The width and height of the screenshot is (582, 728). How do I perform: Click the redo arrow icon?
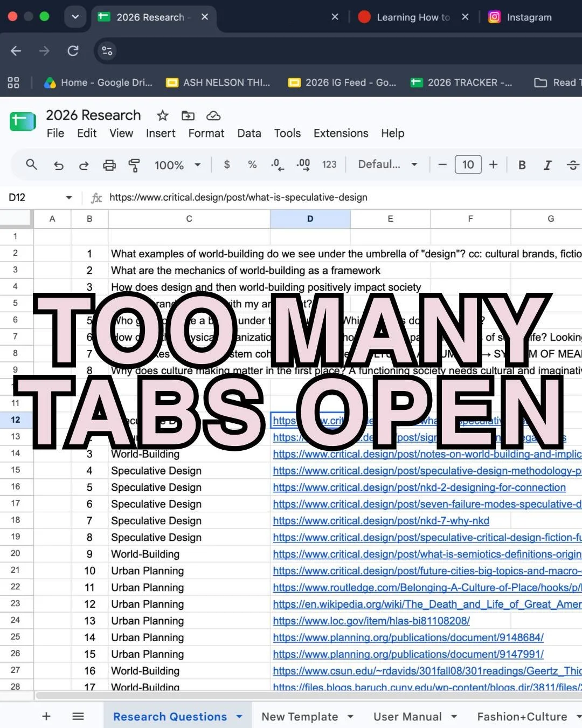pyautogui.click(x=84, y=165)
